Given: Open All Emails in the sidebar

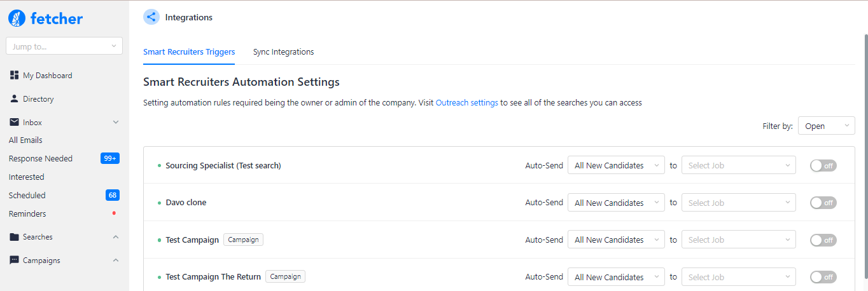Looking at the screenshot, I should pos(25,140).
